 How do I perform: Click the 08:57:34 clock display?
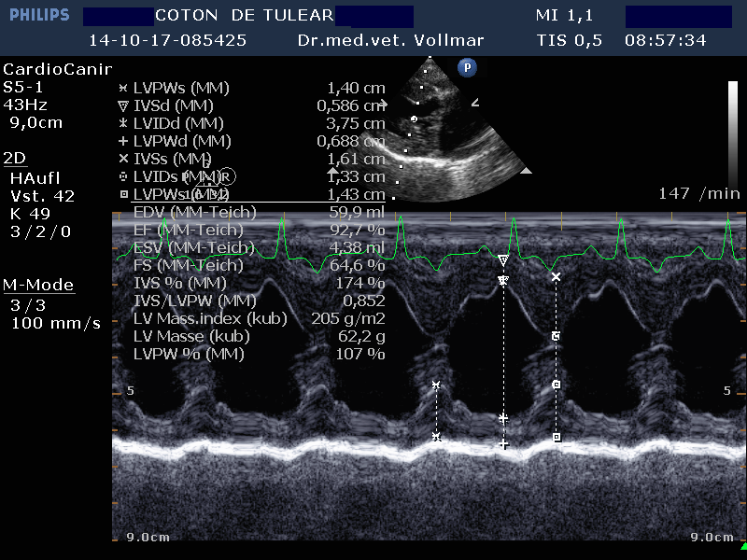[x=665, y=41]
